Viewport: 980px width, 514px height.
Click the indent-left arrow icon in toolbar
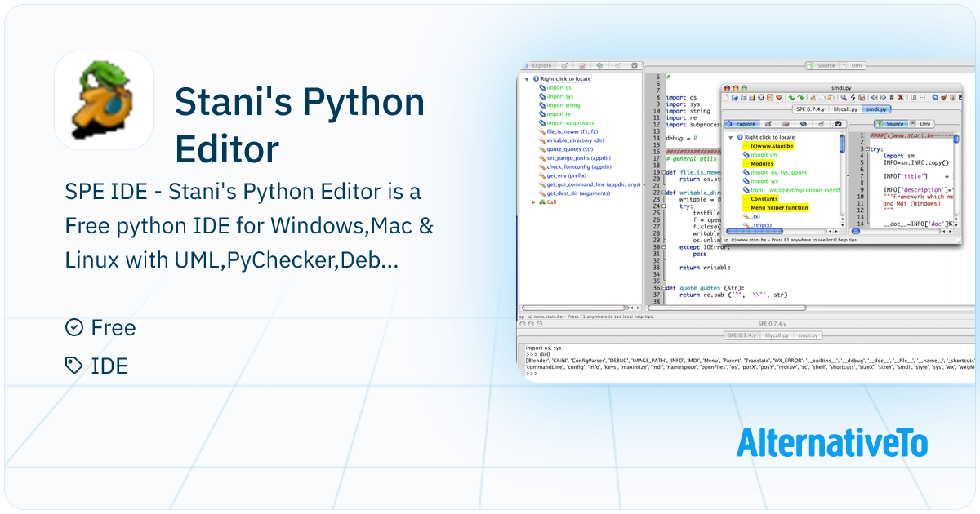pyautogui.click(x=874, y=97)
